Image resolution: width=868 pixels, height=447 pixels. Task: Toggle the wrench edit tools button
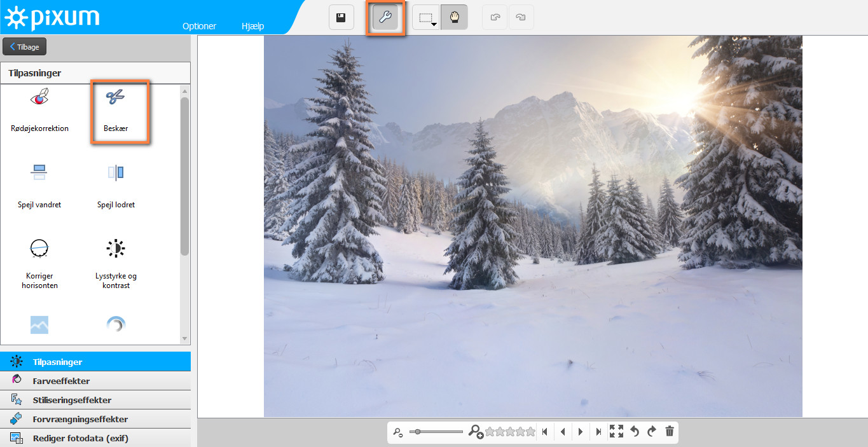(385, 18)
